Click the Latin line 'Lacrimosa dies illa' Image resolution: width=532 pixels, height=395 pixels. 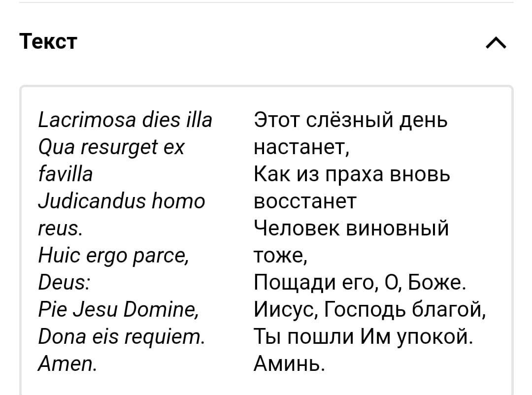tap(125, 120)
